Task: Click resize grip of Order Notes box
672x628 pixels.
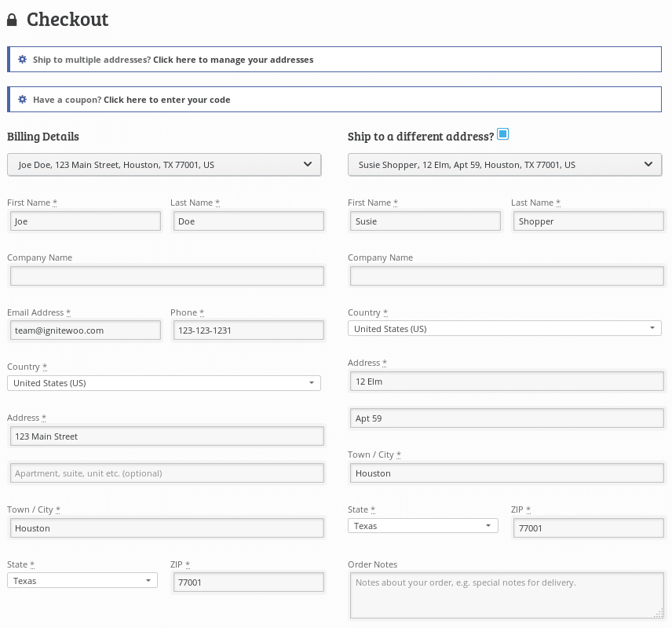Action: [x=659, y=613]
